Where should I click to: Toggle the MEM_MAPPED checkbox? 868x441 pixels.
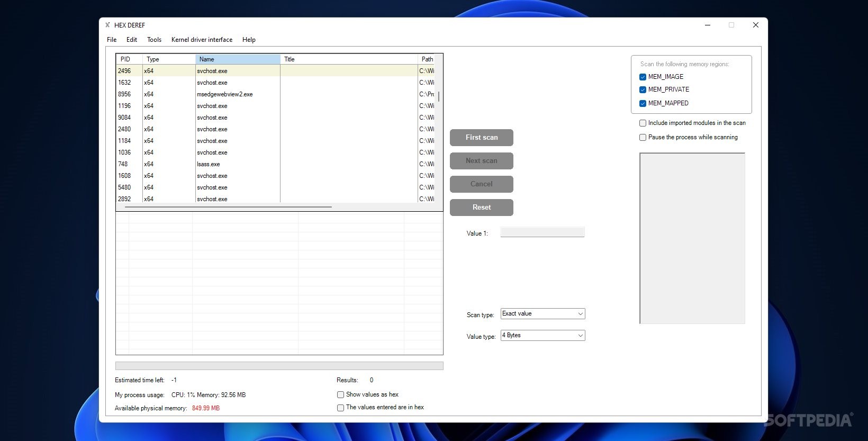pyautogui.click(x=643, y=103)
